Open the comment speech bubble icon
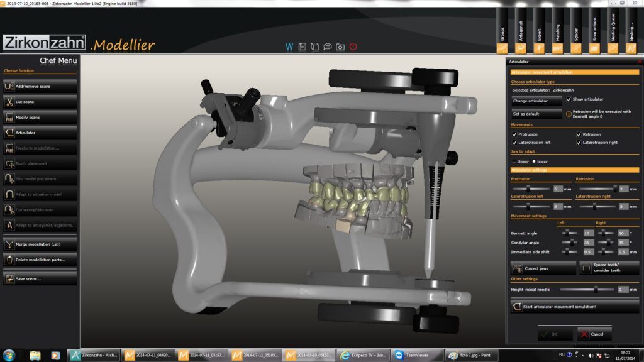 coord(327,47)
